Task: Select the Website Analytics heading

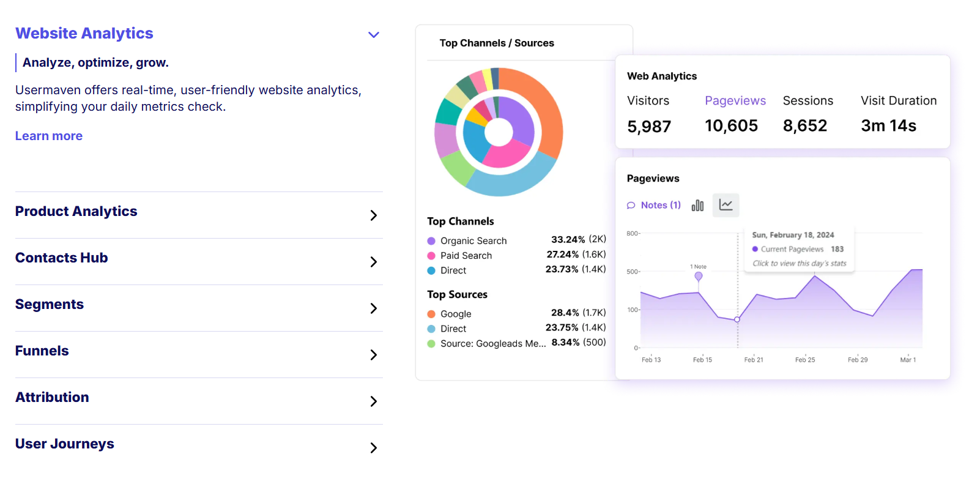Action: (x=84, y=33)
